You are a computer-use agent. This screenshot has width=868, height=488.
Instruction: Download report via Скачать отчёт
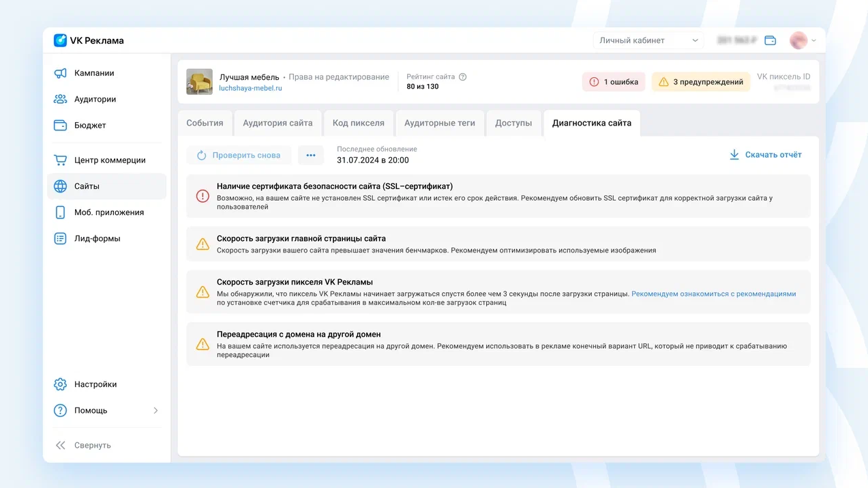pyautogui.click(x=765, y=155)
